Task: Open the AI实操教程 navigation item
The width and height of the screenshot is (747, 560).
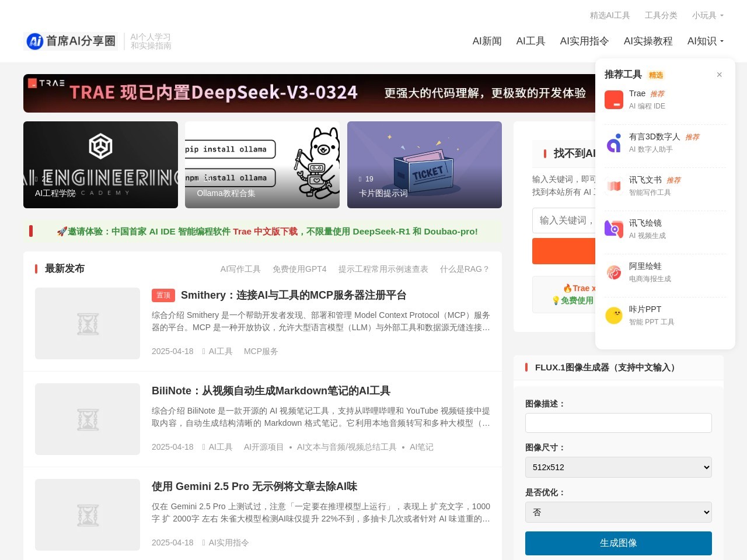Action: (648, 41)
